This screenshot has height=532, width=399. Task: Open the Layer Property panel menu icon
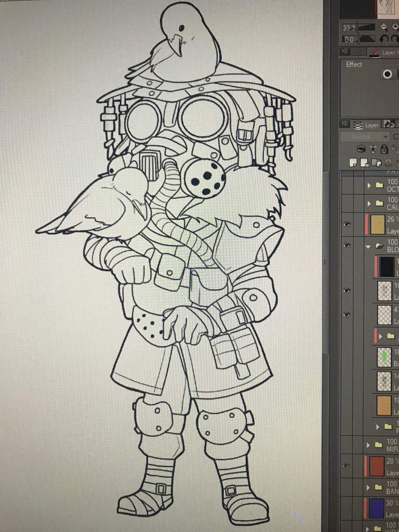click(x=345, y=51)
